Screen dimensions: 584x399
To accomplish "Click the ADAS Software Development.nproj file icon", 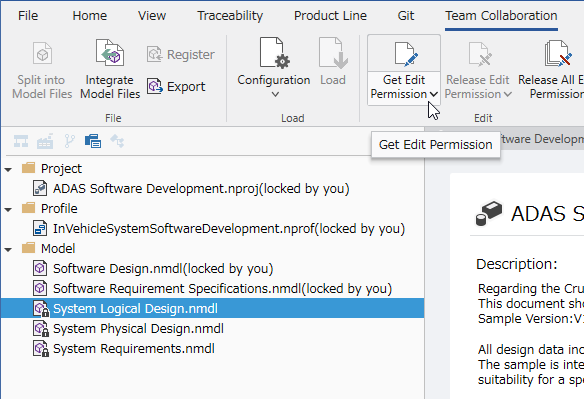I will (40, 189).
